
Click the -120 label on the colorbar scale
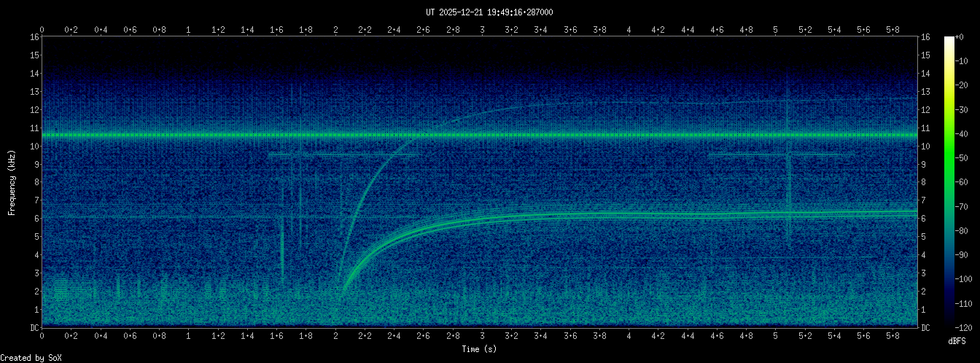968,327
